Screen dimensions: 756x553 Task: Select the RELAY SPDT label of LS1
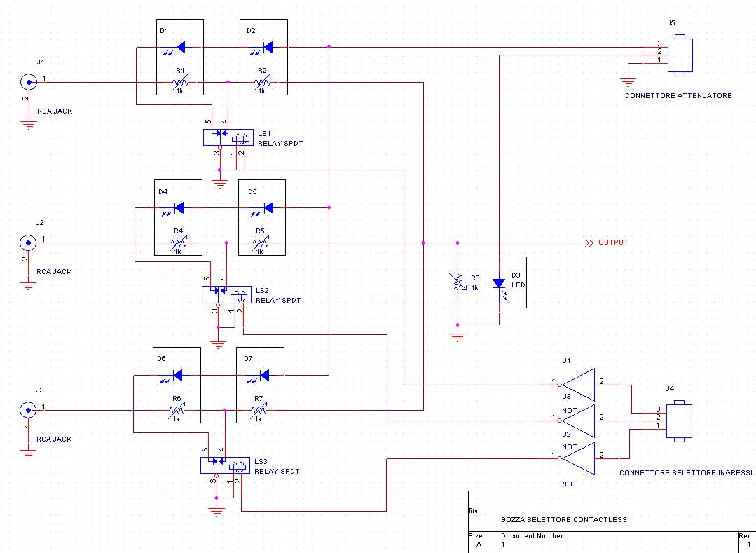tap(280, 144)
